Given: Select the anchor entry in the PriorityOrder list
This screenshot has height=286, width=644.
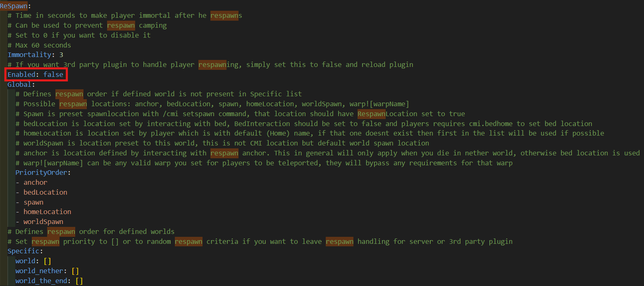Looking at the screenshot, I should (x=35, y=183).
